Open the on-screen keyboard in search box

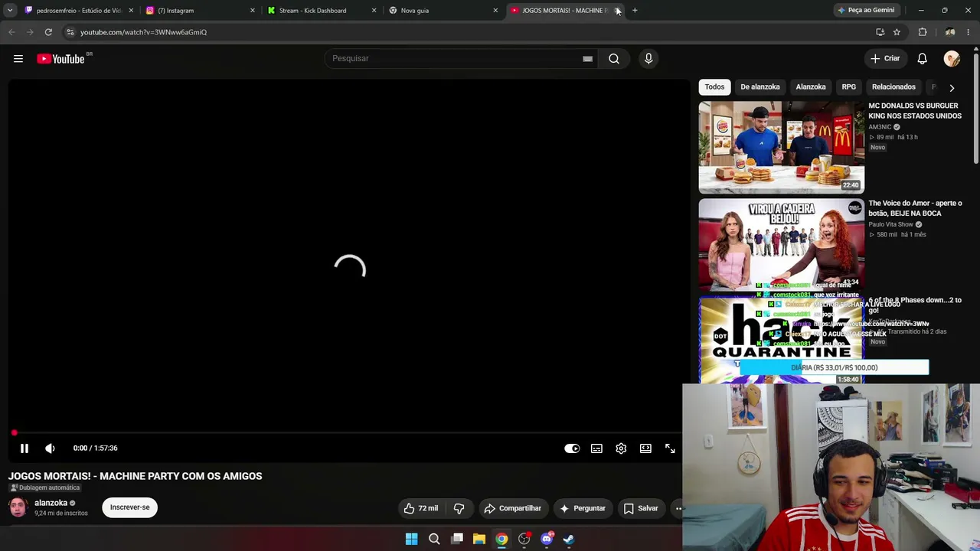(x=587, y=58)
